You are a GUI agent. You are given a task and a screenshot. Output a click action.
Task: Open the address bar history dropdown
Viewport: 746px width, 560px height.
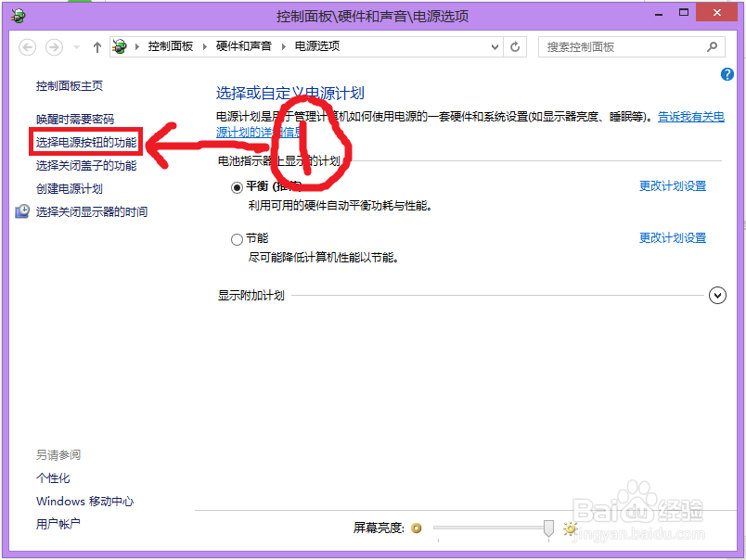[497, 46]
